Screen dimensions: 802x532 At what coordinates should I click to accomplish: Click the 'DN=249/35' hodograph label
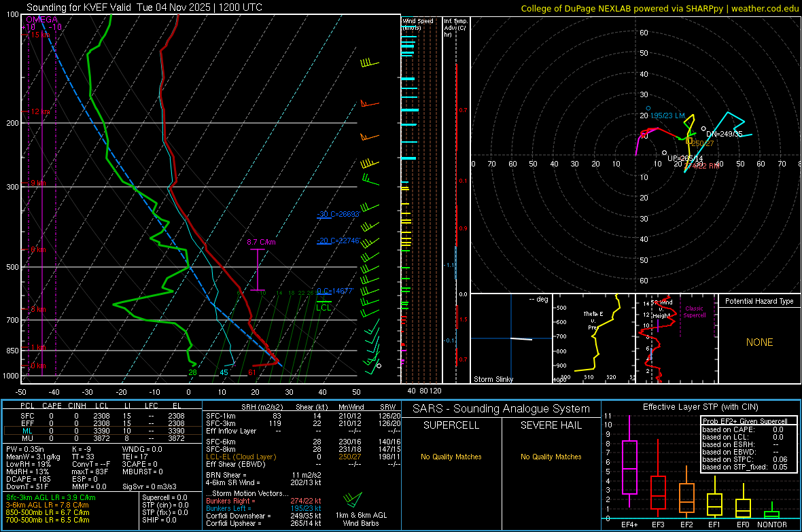[724, 134]
